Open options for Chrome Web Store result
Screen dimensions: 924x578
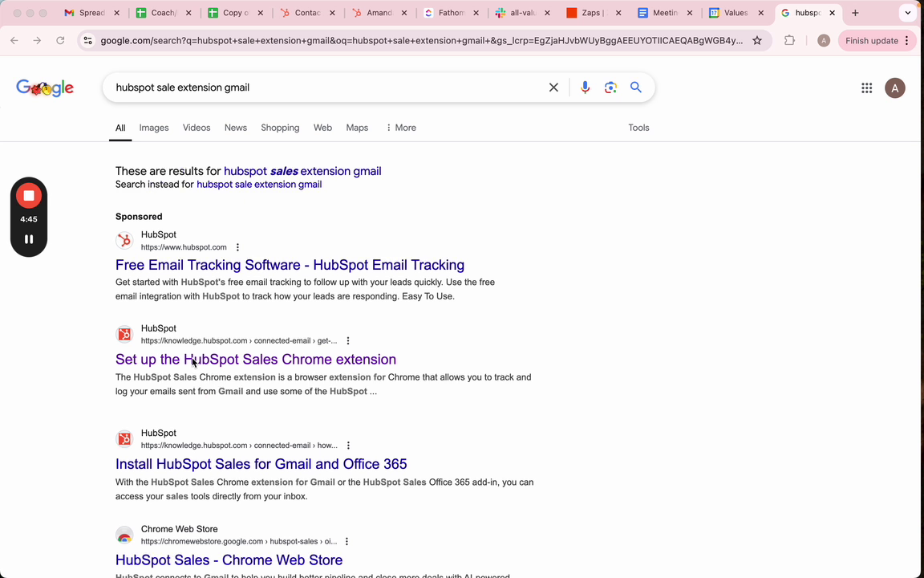[346, 541]
